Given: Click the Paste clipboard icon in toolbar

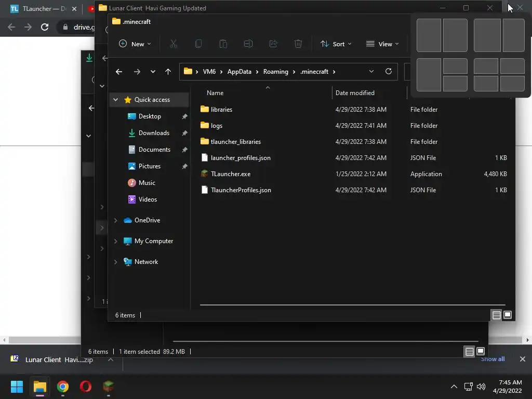Looking at the screenshot, I should [223, 44].
